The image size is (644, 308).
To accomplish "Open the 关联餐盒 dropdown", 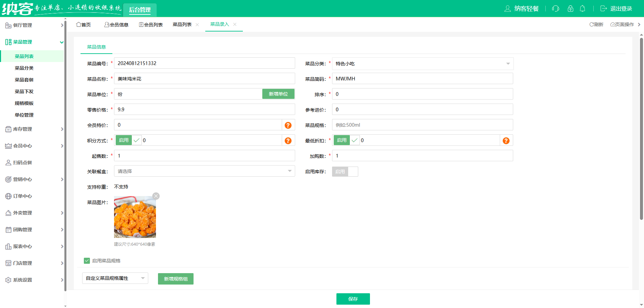I will pyautogui.click(x=204, y=171).
